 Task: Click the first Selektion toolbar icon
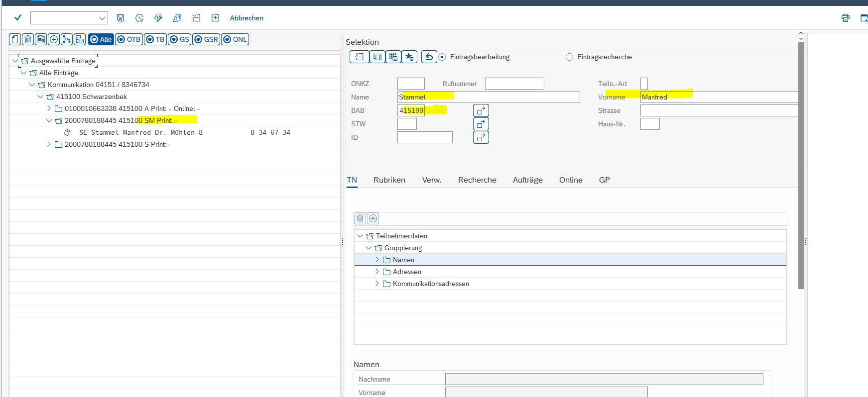[x=359, y=57]
